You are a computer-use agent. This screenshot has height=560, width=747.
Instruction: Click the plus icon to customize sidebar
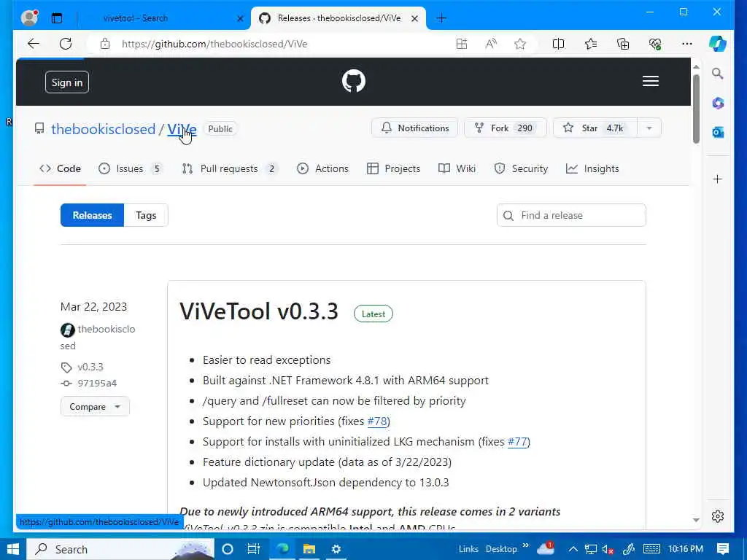718,179
